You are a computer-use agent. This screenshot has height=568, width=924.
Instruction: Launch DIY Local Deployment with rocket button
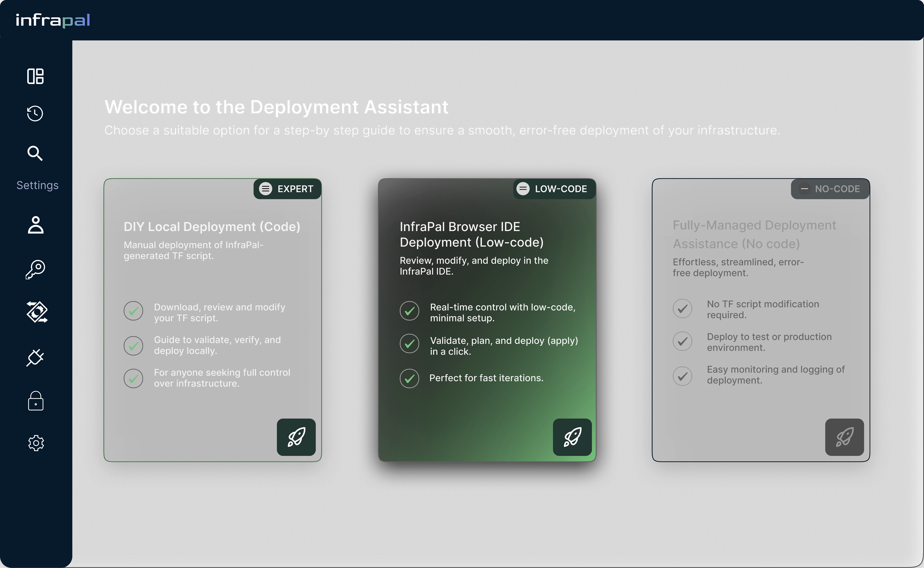[x=296, y=437]
